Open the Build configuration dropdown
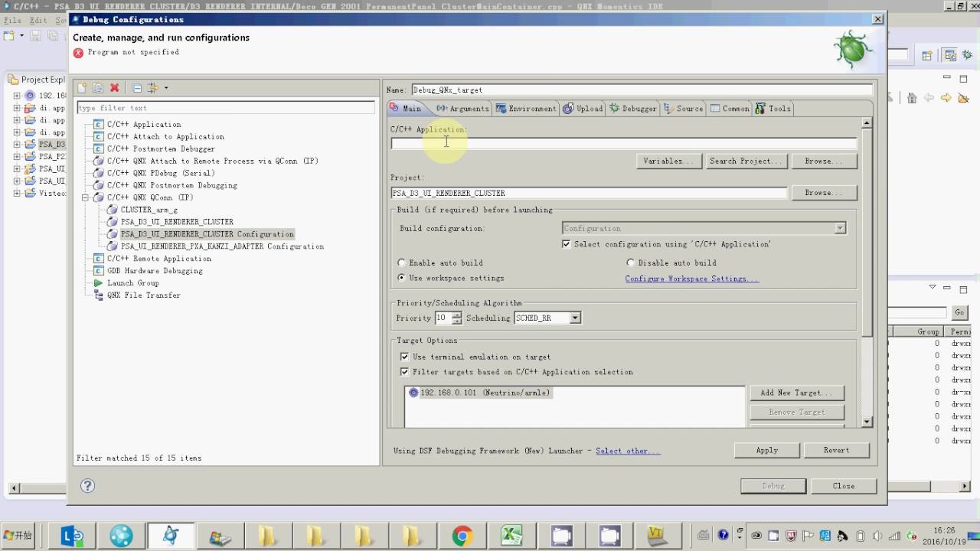 tap(840, 228)
